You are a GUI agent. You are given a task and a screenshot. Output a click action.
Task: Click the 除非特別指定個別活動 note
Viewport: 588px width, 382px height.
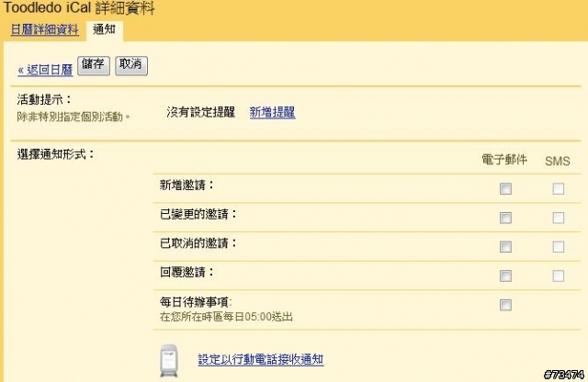pos(73,117)
